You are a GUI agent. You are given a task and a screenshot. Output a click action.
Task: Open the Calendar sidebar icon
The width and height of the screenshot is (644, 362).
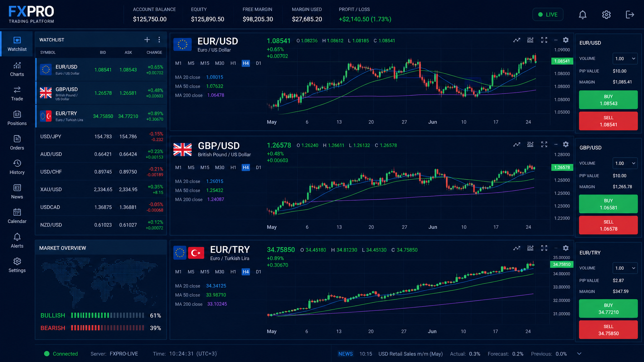pos(17,216)
